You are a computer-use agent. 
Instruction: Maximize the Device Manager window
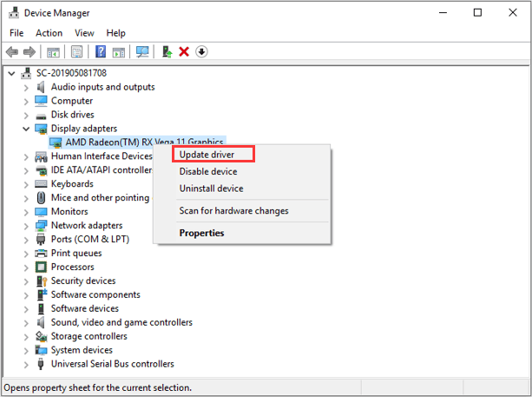(x=477, y=12)
